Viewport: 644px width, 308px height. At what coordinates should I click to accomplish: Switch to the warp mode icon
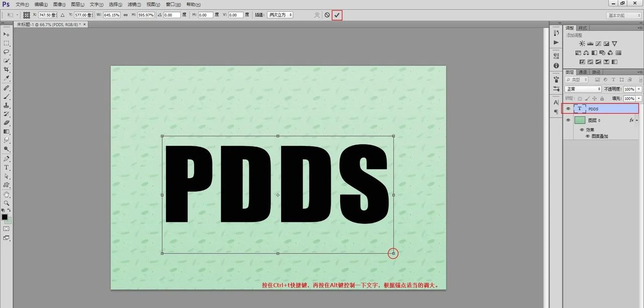coord(316,15)
